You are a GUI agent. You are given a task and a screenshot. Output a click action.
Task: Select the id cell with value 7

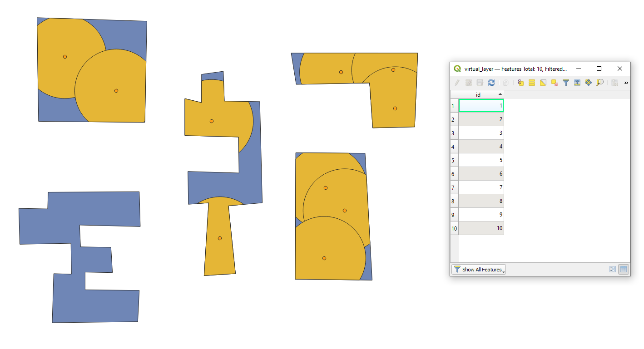tap(481, 187)
